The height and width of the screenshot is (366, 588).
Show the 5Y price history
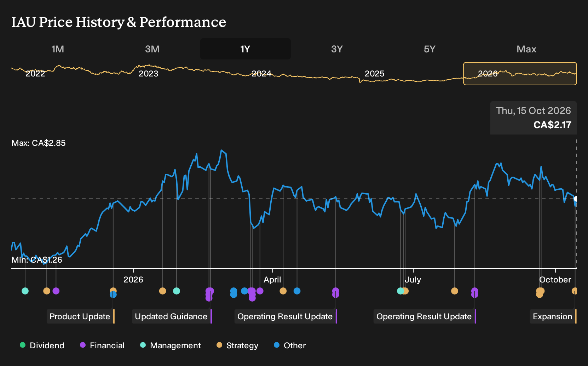(x=430, y=49)
